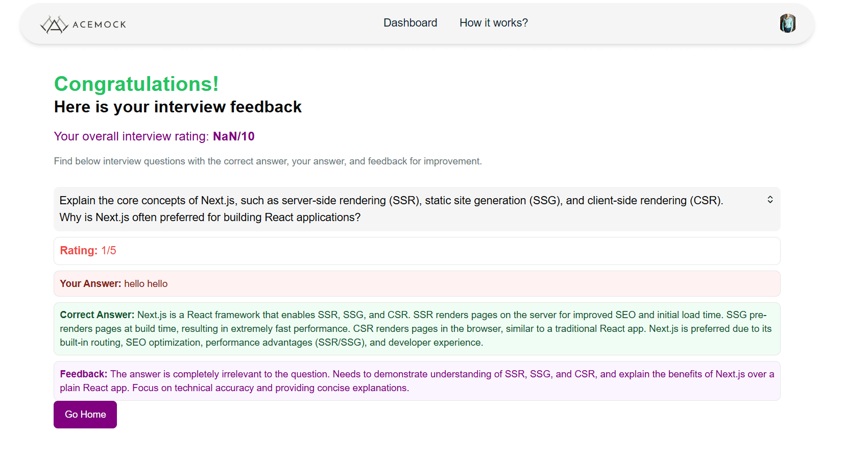Click the Rating: 1/5 row
The height and width of the screenshot is (457, 868).
click(x=417, y=251)
